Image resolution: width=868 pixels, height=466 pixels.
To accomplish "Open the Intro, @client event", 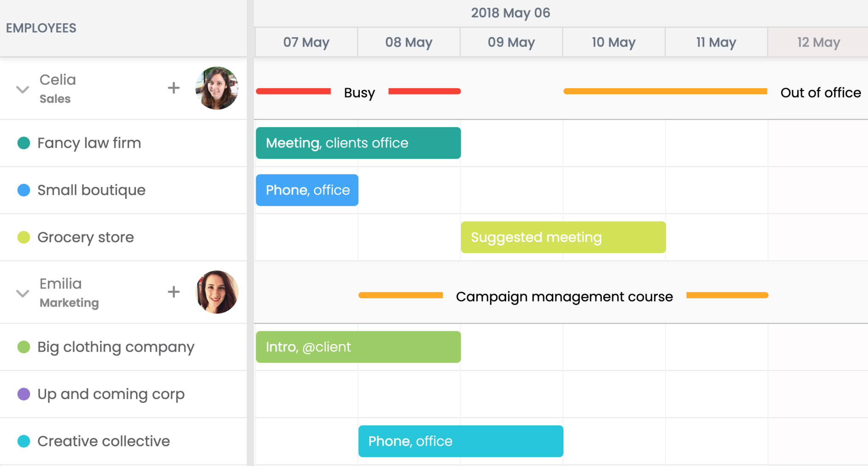I will point(358,347).
